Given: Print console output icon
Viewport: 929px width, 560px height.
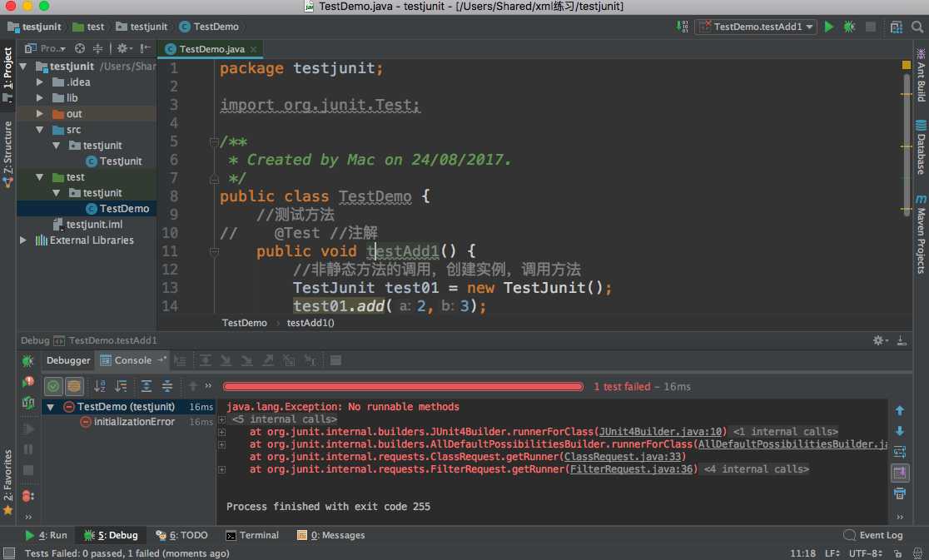Looking at the screenshot, I should click(x=899, y=493).
